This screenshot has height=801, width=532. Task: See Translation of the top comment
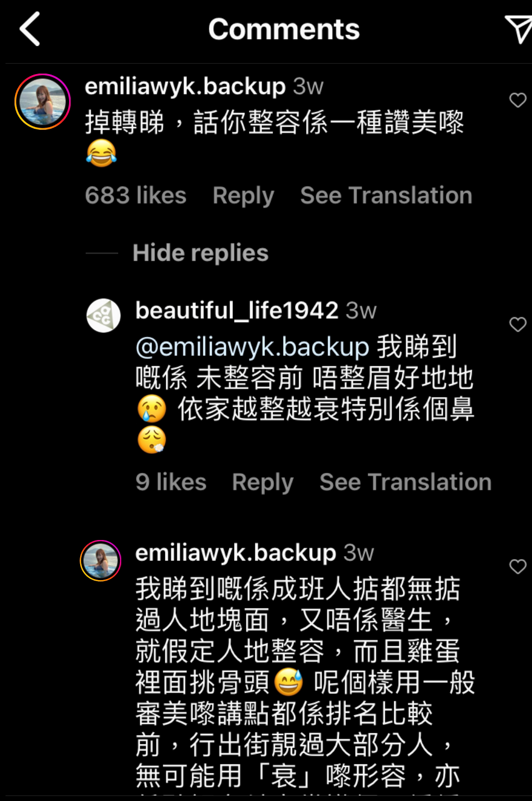(x=386, y=195)
